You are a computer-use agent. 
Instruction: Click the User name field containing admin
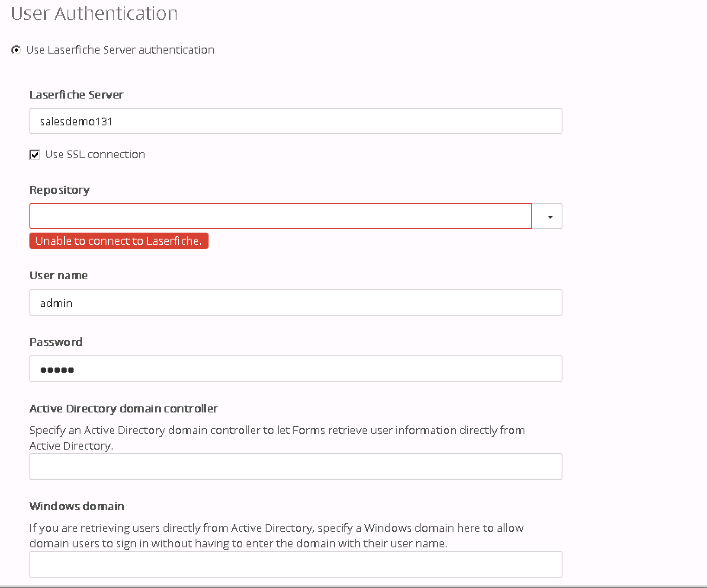click(x=296, y=302)
